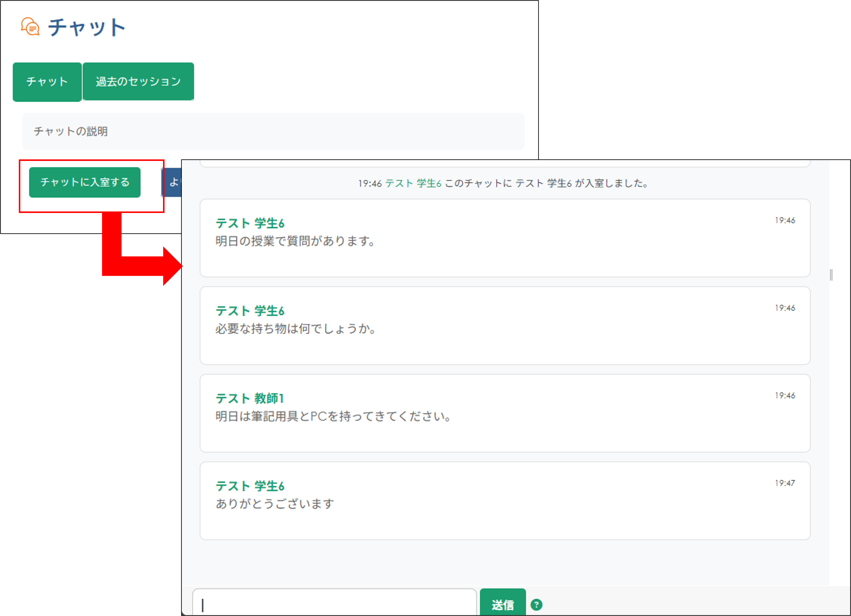The height and width of the screenshot is (616, 851).
Task: Switch to the チャット tab
Action: (47, 81)
